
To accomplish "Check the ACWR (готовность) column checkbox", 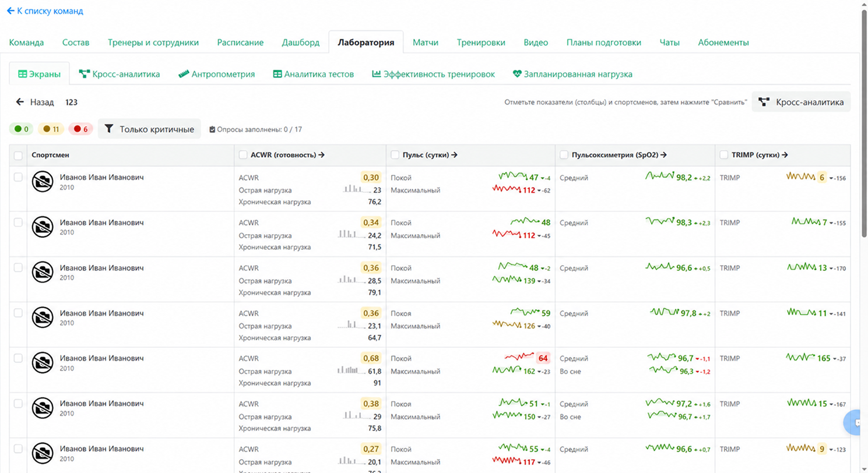I will (x=244, y=155).
